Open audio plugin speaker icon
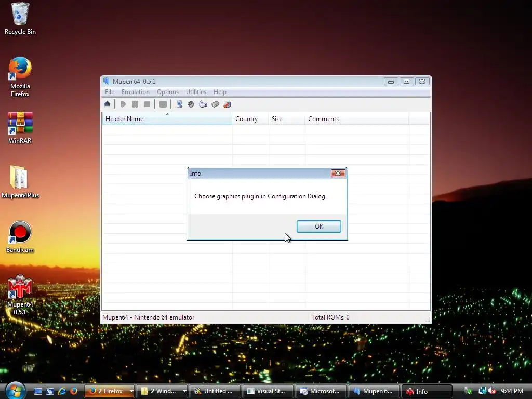The width and height of the screenshot is (532, 399). click(x=191, y=104)
